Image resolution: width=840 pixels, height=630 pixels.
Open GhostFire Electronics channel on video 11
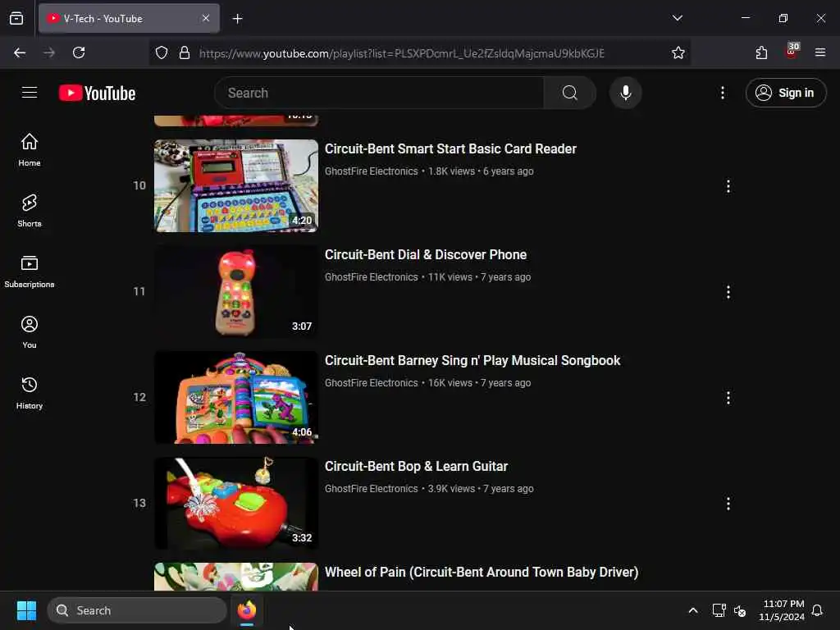point(372,277)
